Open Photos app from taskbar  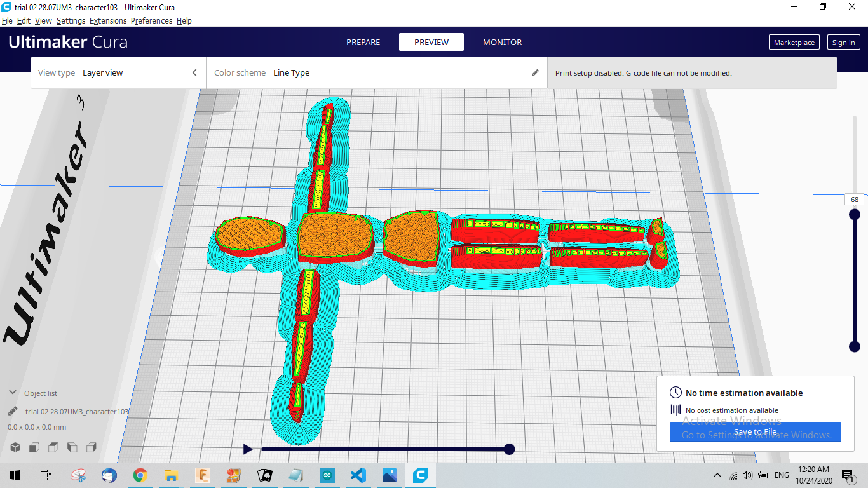[389, 475]
